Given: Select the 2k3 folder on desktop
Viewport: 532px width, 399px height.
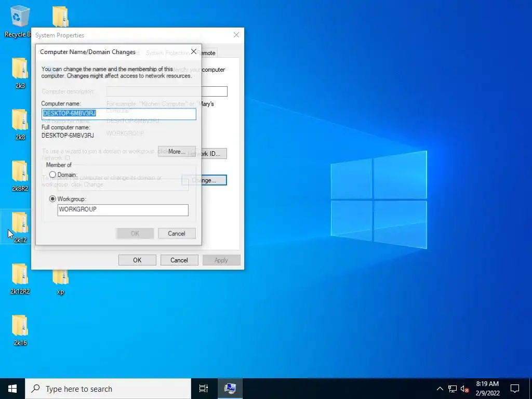Looking at the screenshot, I should coord(20,73).
